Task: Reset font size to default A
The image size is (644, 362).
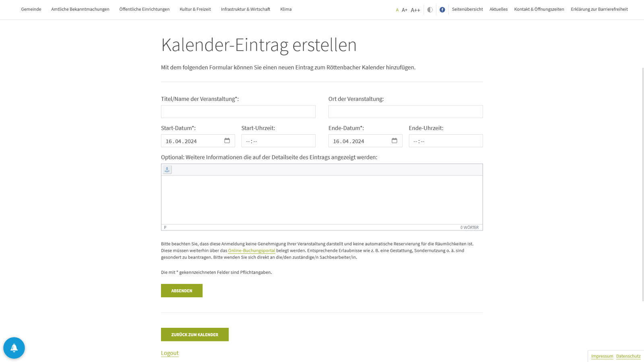Action: 397,10
